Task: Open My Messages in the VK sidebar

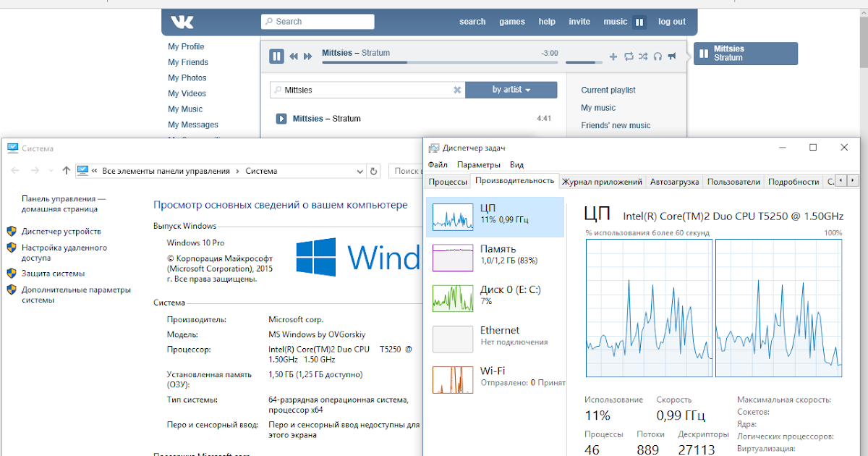Action: [193, 124]
